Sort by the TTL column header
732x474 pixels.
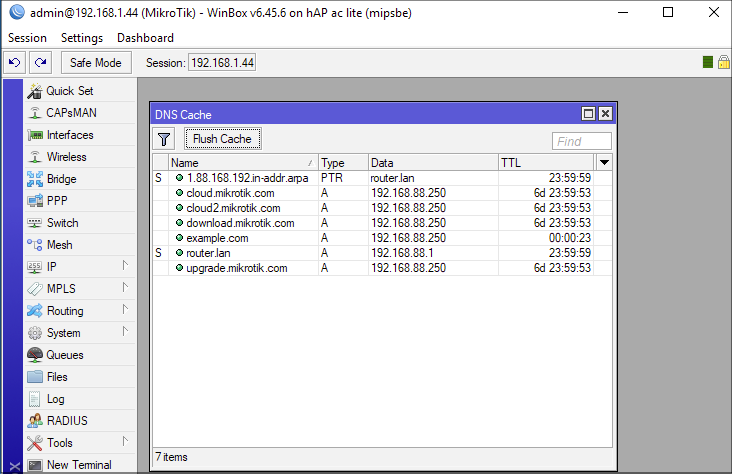(546, 163)
